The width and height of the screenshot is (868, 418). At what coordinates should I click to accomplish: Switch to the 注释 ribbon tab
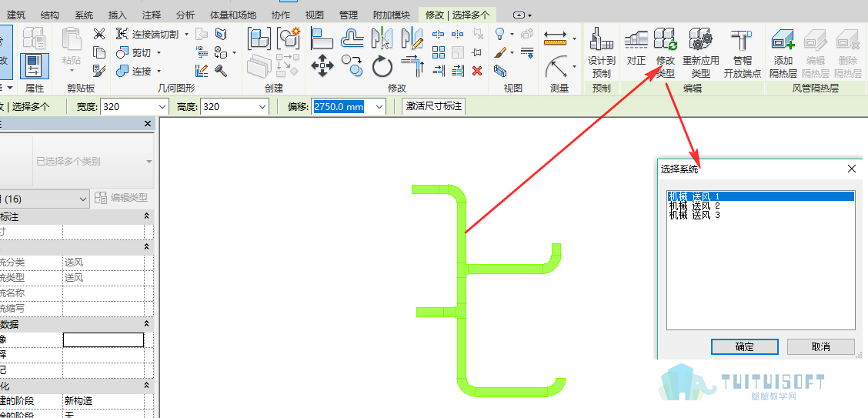click(x=151, y=15)
